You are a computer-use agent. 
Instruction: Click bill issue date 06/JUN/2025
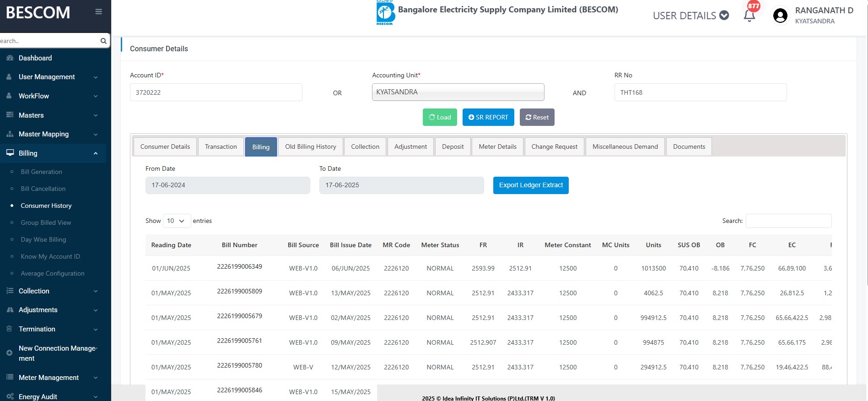351,268
